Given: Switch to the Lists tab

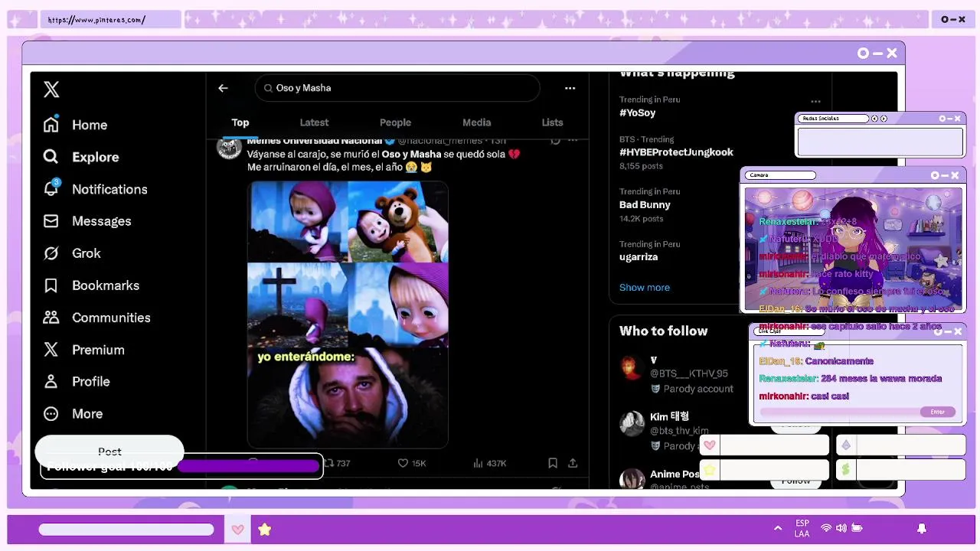Looking at the screenshot, I should pos(552,122).
